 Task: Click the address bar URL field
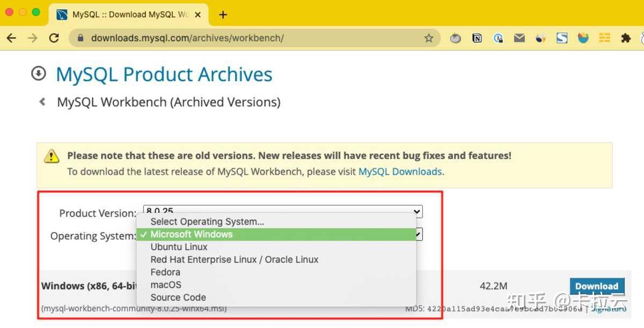[215, 38]
